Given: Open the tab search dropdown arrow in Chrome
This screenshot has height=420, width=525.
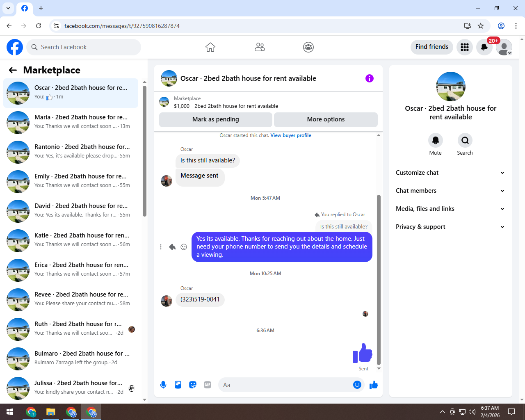Looking at the screenshot, I should 8,8.
